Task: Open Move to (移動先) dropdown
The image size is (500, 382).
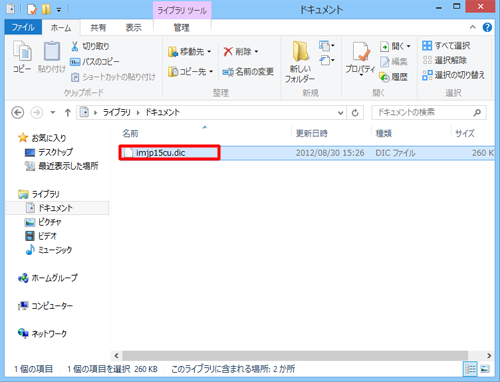Action: (189, 52)
